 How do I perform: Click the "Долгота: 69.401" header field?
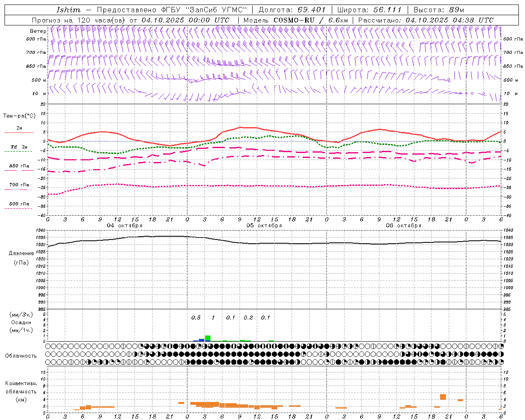click(x=292, y=10)
